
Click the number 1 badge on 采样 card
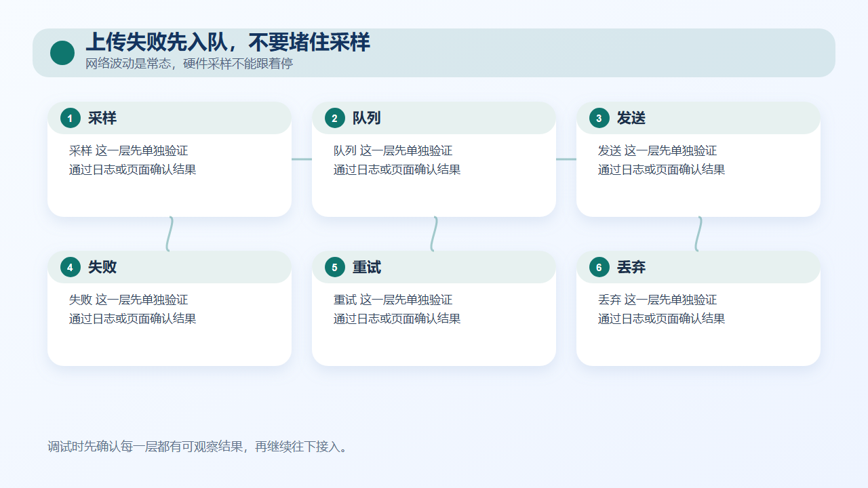(x=70, y=119)
